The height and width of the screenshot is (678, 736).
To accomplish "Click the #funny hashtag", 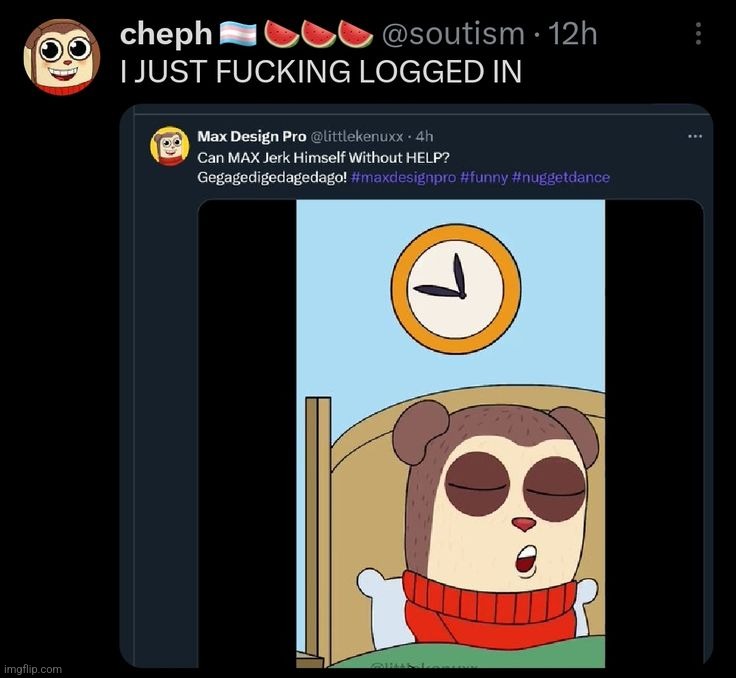I will tap(486, 177).
